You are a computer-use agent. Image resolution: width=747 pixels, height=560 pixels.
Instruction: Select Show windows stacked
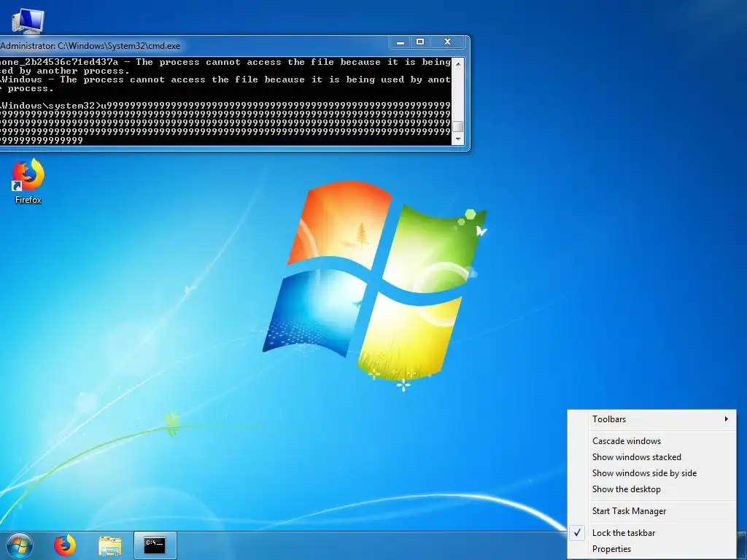coord(651,457)
